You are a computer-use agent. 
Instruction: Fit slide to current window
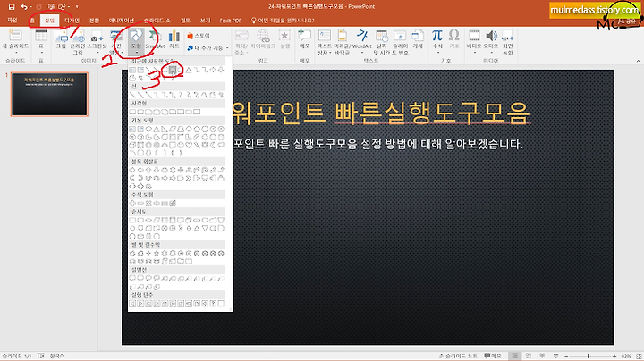[x=639, y=356]
